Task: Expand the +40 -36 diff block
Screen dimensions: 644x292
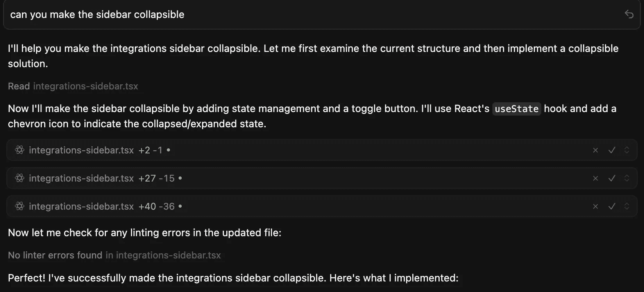Action: tap(627, 207)
